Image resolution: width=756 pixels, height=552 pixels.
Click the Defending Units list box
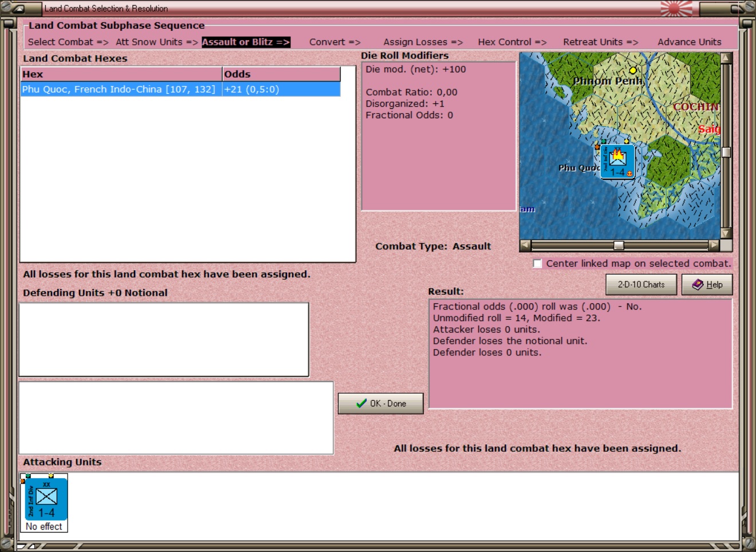coord(164,340)
